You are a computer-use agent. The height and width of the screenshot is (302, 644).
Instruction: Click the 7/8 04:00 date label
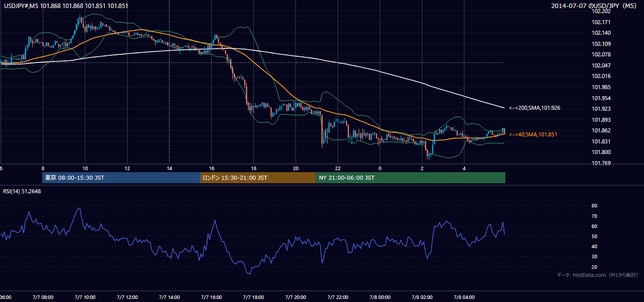pos(464,297)
